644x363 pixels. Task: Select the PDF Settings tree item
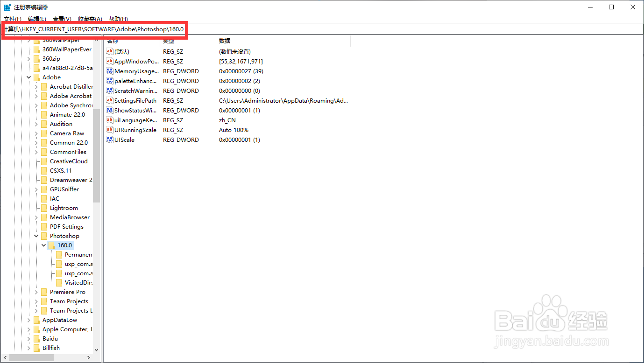click(x=67, y=227)
